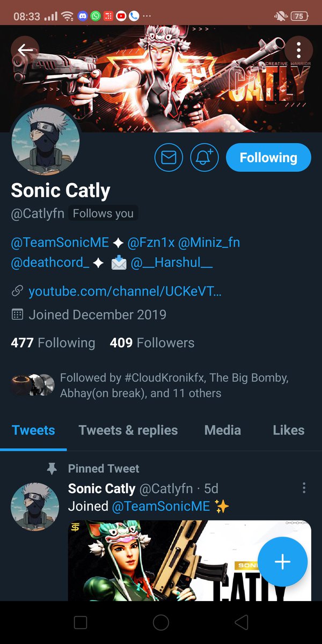Image resolution: width=322 pixels, height=644 pixels.
Task: Open the youtube.com channel link
Action: coord(125,291)
